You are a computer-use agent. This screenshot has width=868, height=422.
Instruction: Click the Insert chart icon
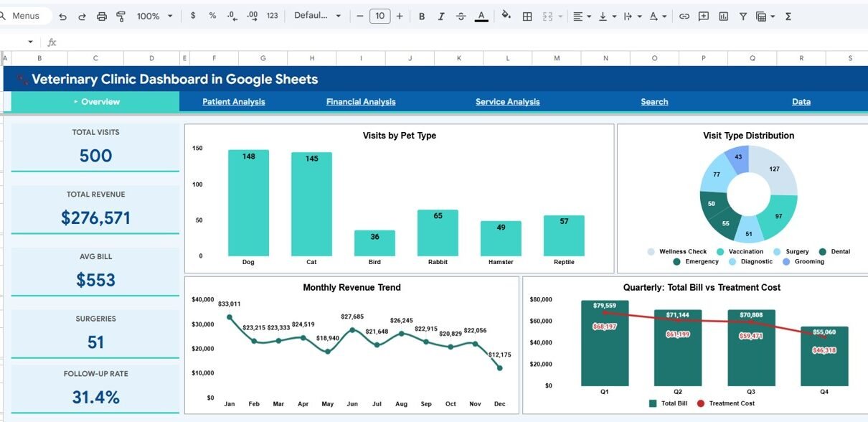pyautogui.click(x=723, y=16)
